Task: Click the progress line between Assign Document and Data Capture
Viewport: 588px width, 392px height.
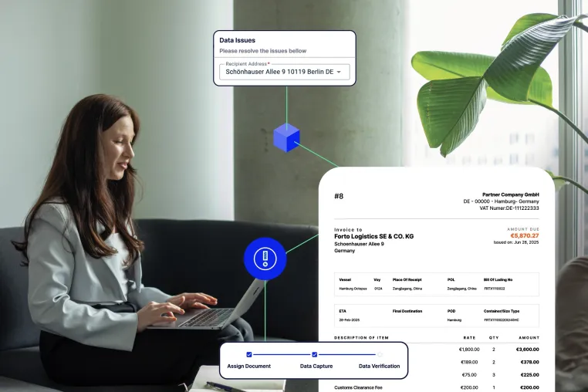Action: pos(282,354)
